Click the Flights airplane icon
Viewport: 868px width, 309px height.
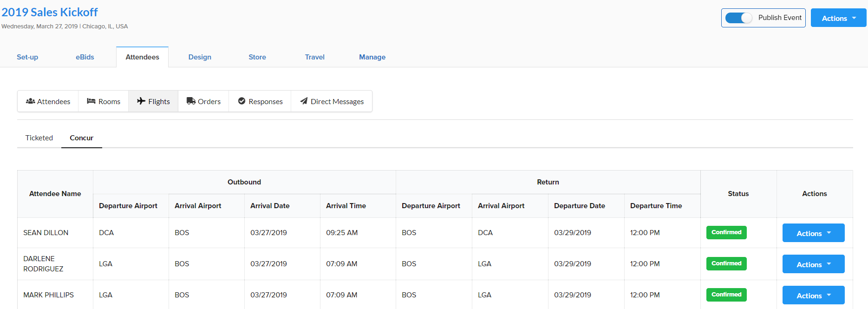coord(141,101)
